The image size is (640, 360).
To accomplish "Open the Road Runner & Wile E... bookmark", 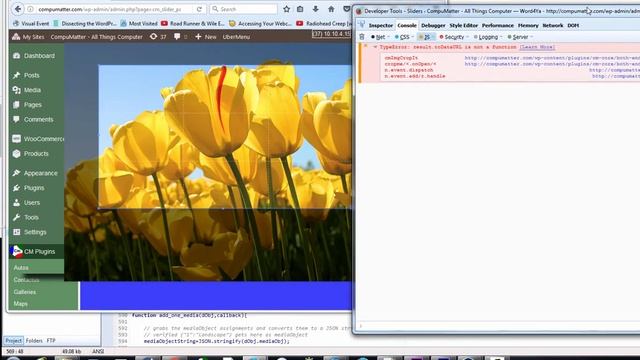I will [193, 24].
